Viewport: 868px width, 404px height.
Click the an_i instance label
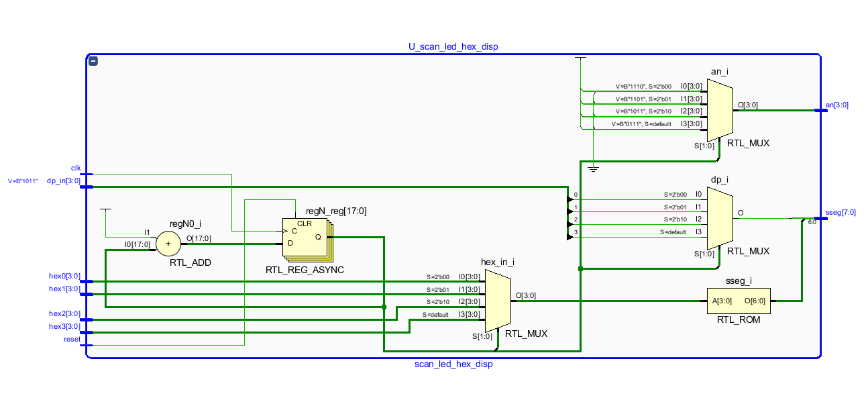click(x=719, y=71)
